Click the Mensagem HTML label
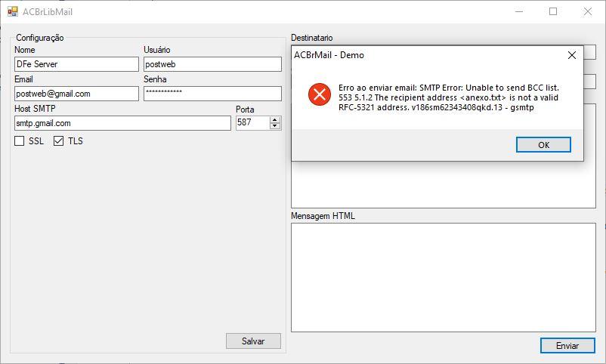 (x=323, y=216)
